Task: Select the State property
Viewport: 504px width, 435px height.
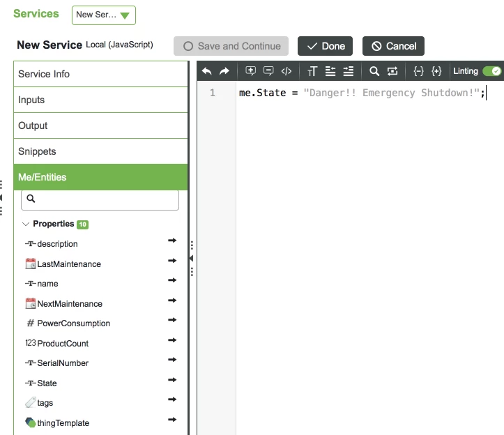Action: pyautogui.click(x=47, y=383)
